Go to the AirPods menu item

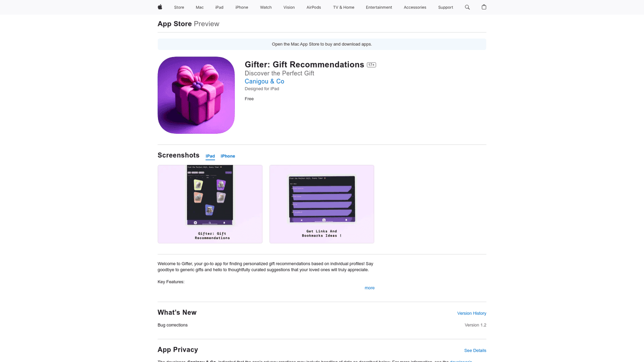click(314, 8)
